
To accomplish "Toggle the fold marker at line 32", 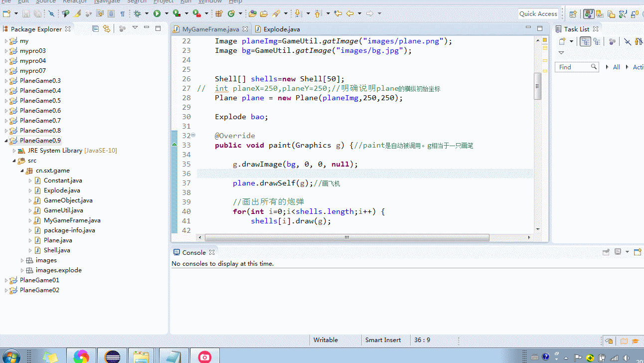I will pos(193,135).
